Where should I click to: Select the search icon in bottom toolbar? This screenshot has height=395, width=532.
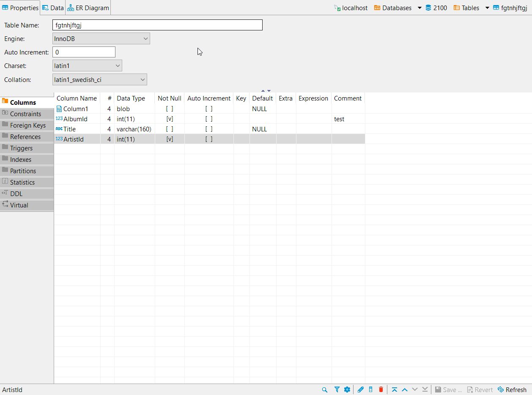(324, 389)
